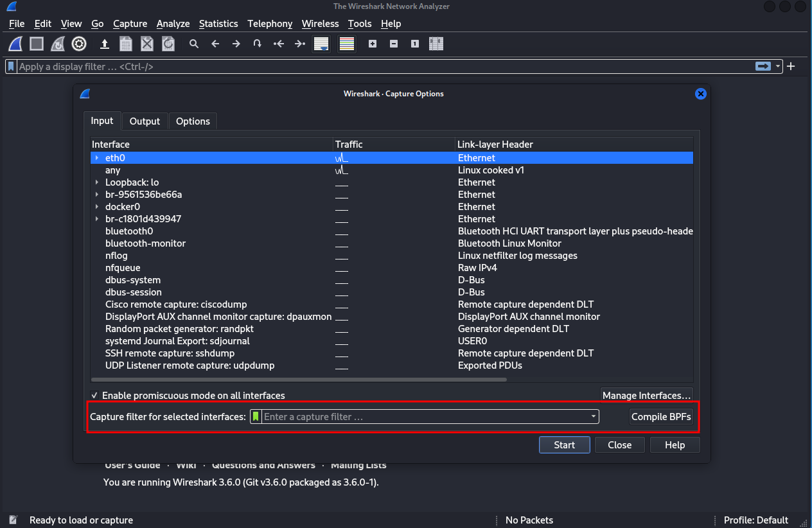Open the display filter history dropdown
812x528 pixels.
[779, 66]
